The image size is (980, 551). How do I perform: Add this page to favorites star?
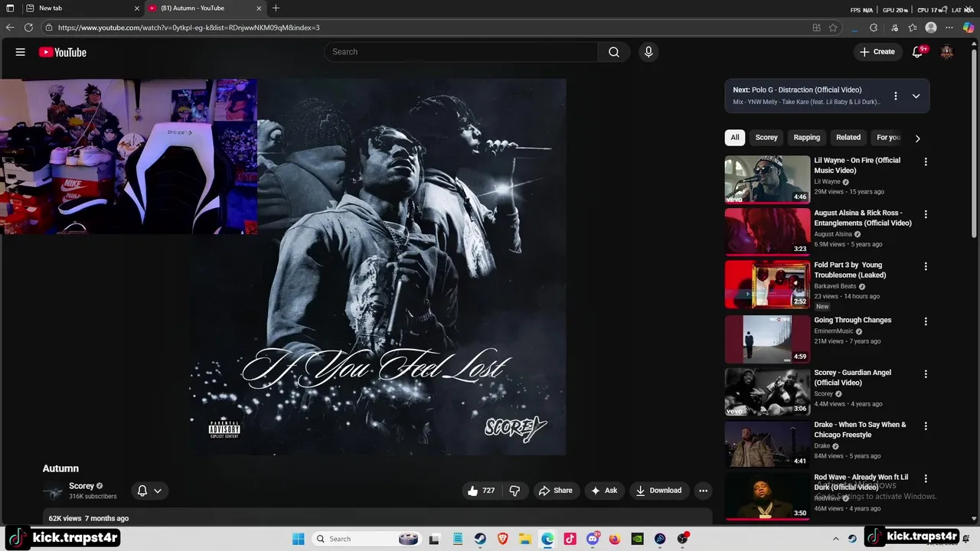tap(833, 28)
